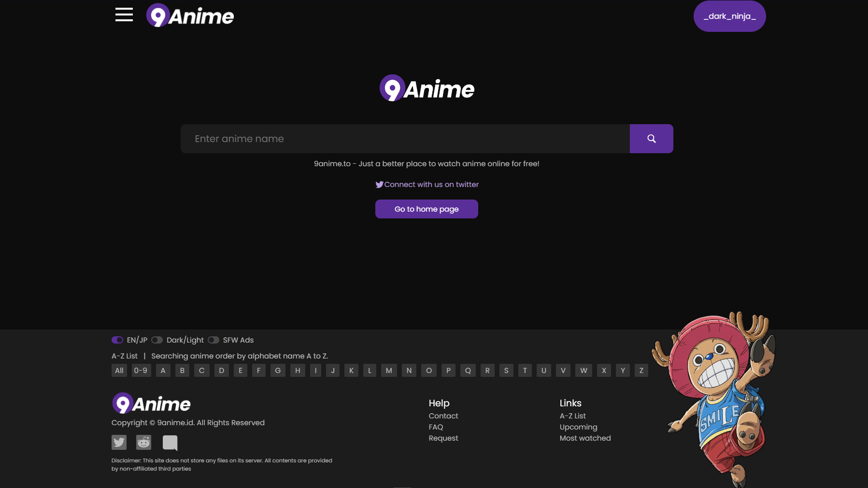Image resolution: width=868 pixels, height=488 pixels.
Task: Open the chat bubble icon in footer
Action: pyautogui.click(x=170, y=443)
